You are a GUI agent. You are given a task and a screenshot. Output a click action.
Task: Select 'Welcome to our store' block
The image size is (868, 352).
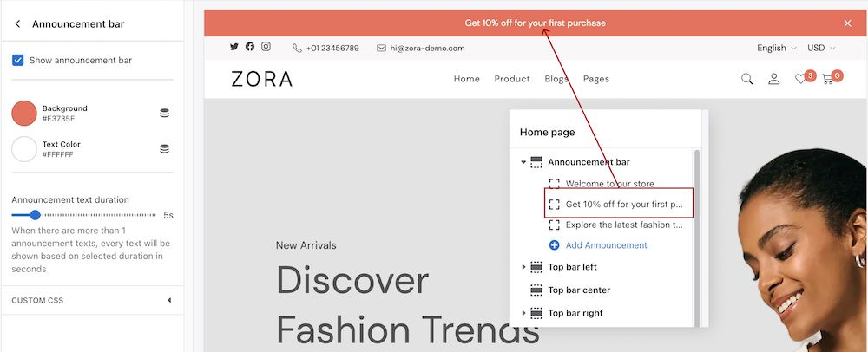609,184
